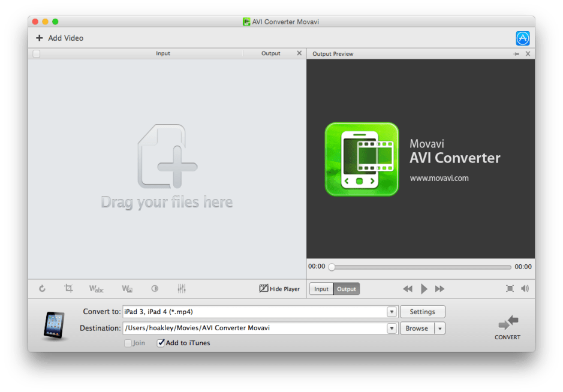Viewport: 563px width, 392px height.
Task: Click the Output column header
Action: (x=270, y=53)
